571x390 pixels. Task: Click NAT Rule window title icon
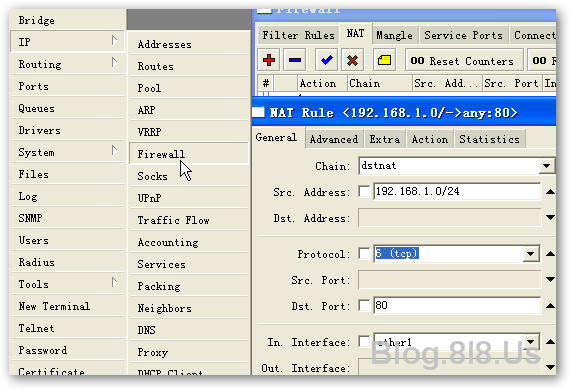[x=259, y=112]
